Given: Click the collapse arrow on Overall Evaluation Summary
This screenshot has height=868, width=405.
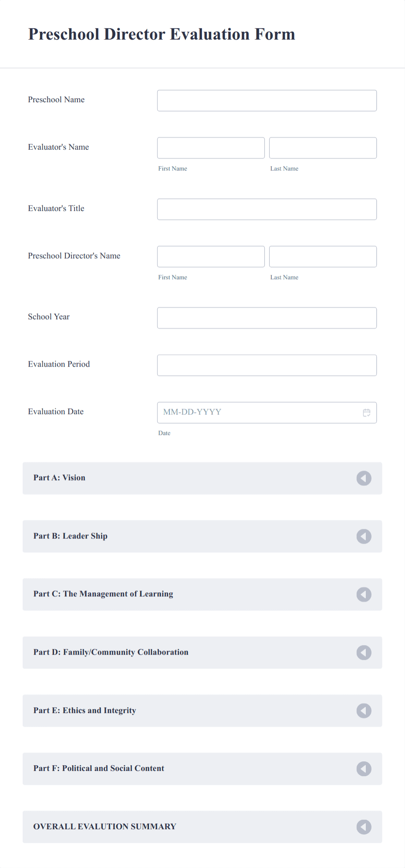Looking at the screenshot, I should coord(364,827).
